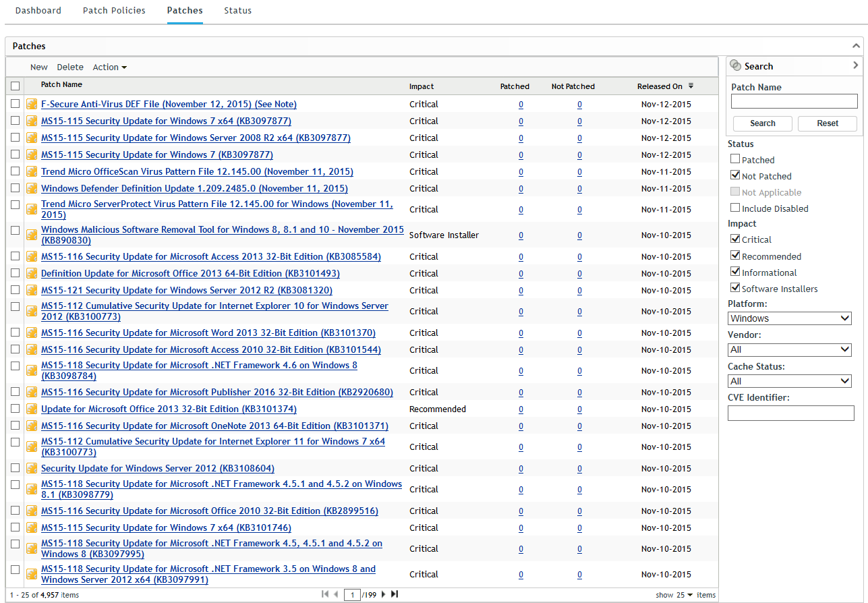Viewport: 868px width, 603px height.
Task: Click the Released On sort indicator icon
Action: click(691, 86)
